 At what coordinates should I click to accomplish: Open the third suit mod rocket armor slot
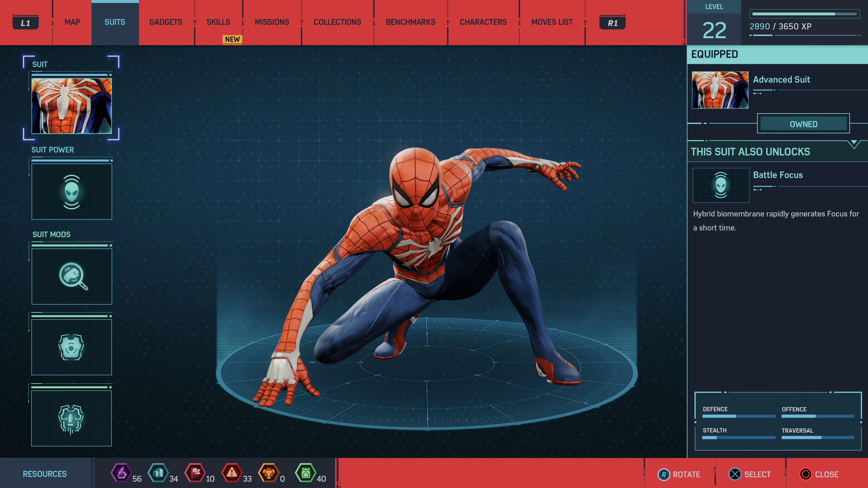click(71, 418)
